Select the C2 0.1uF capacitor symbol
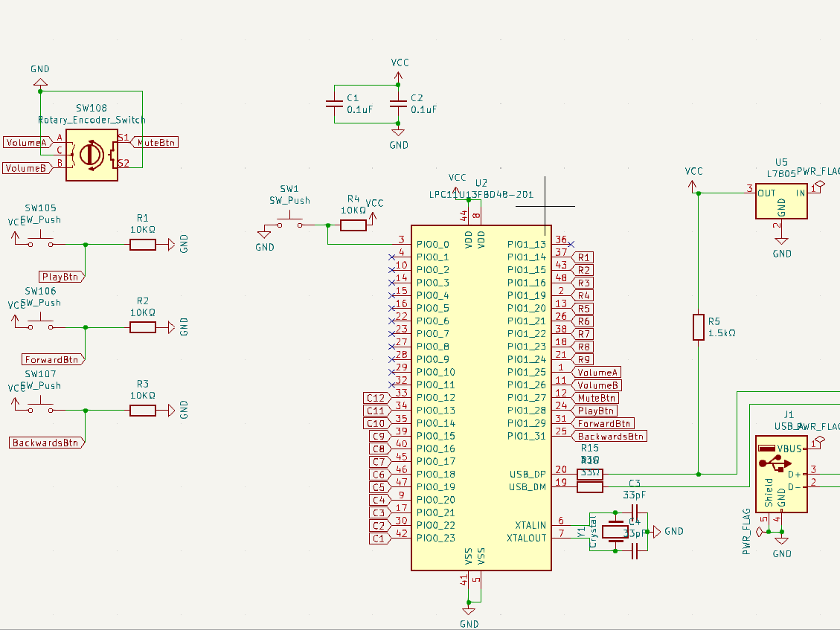Screen dimensions: 840x630 (x=398, y=104)
